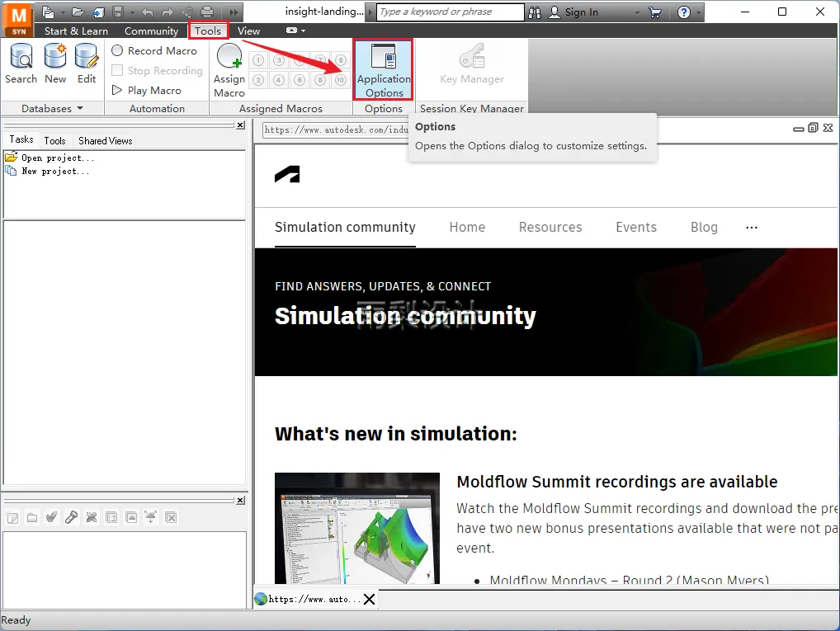Click New project... in Tasks list
This screenshot has width=840, height=631.
(55, 172)
